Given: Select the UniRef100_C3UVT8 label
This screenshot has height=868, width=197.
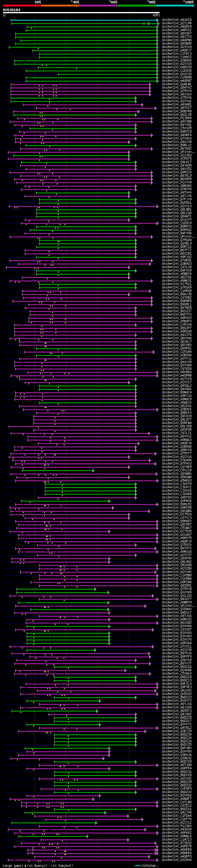Looking at the screenshot, I should coord(177,483).
